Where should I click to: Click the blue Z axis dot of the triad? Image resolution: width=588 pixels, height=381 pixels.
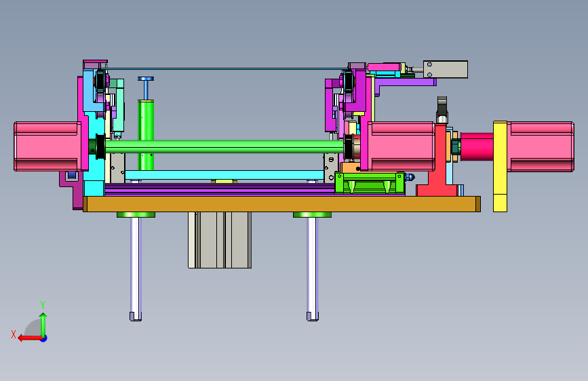44,339
